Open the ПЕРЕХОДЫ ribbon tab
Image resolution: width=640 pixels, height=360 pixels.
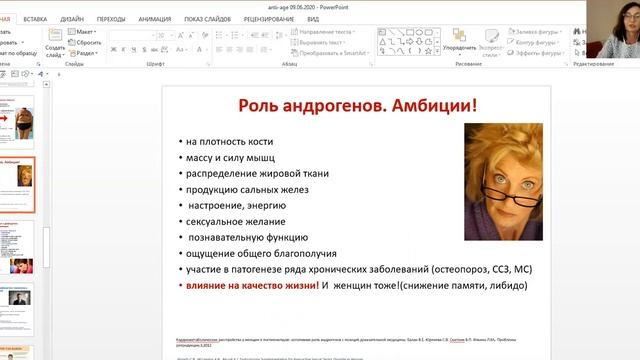[111, 19]
